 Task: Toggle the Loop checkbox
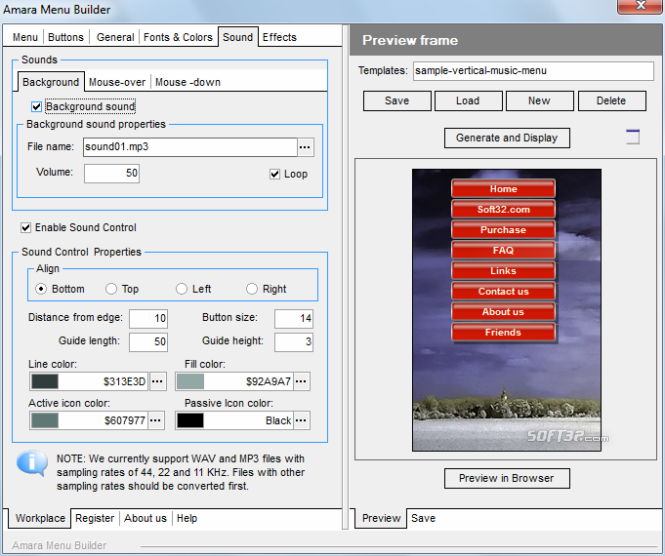[275, 174]
